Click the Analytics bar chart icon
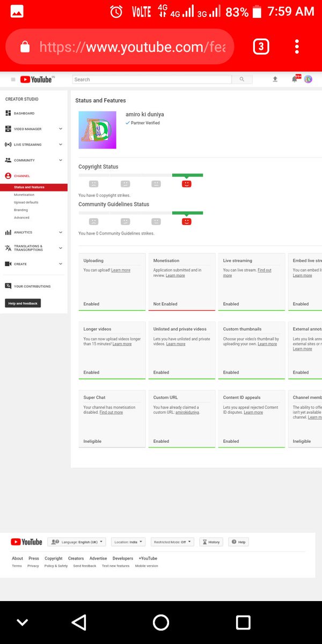The height and width of the screenshot is (644, 322). pyautogui.click(x=8, y=232)
